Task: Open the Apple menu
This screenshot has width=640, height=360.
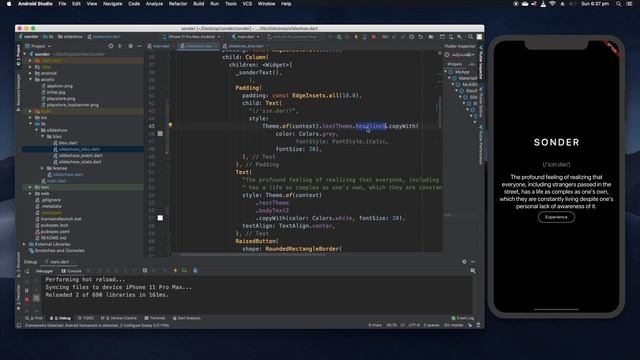Action: (9, 4)
